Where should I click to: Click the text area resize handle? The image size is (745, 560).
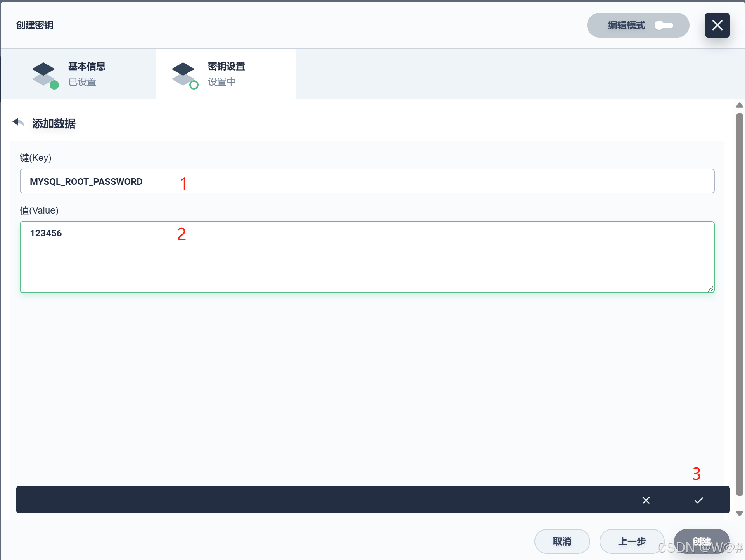[710, 289]
